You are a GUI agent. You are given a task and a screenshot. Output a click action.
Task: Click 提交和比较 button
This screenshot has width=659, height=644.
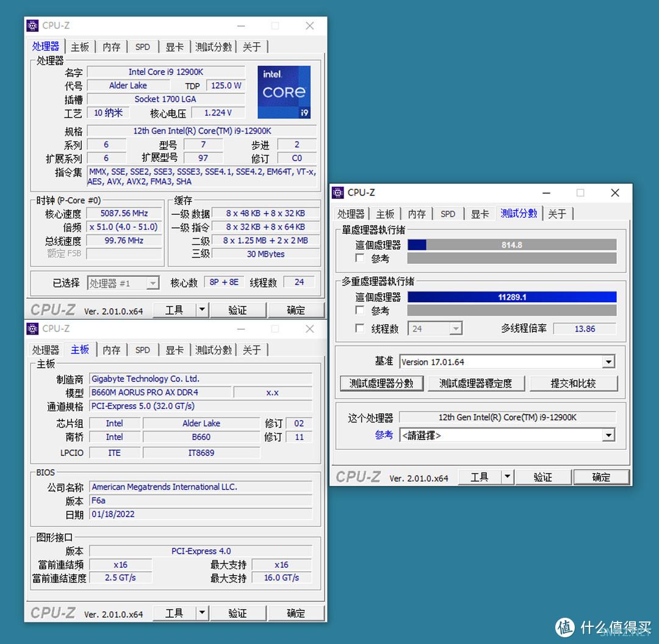pos(573,383)
